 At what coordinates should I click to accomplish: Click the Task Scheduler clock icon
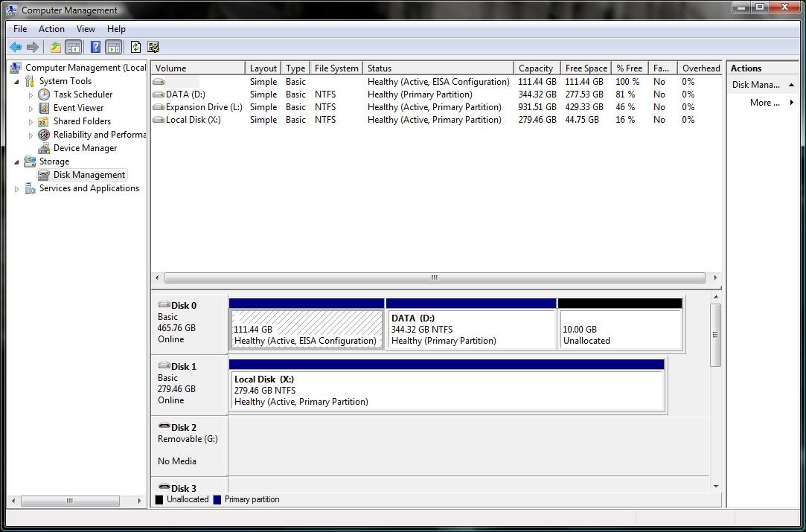coord(44,94)
